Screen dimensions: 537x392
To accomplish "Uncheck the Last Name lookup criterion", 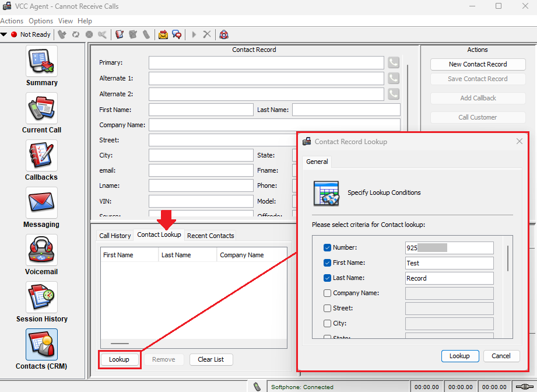I will 327,278.
